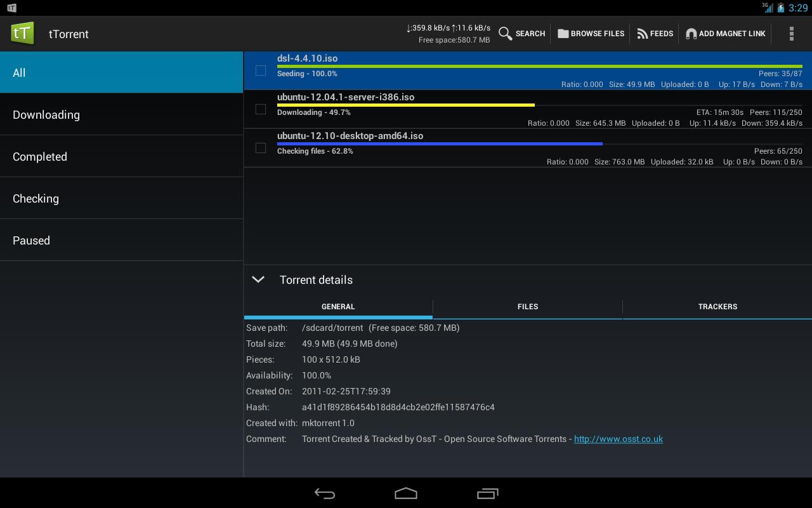The image size is (812, 508).
Task: Open the Recent Apps navigation icon
Action: click(x=487, y=493)
